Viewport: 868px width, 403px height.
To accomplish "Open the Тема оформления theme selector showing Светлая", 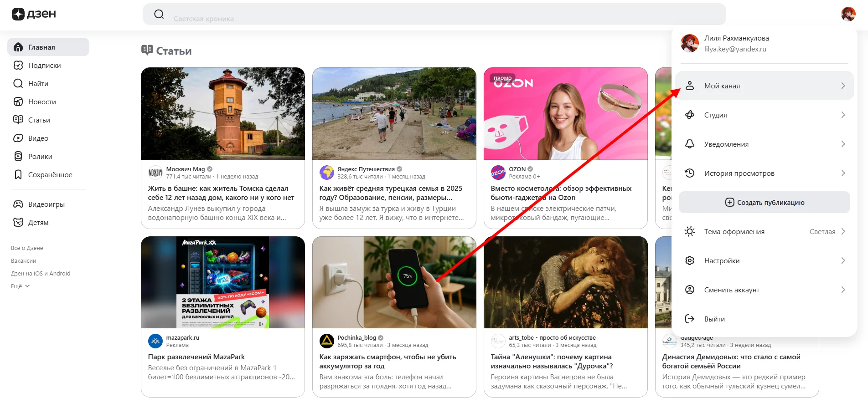I will 765,231.
